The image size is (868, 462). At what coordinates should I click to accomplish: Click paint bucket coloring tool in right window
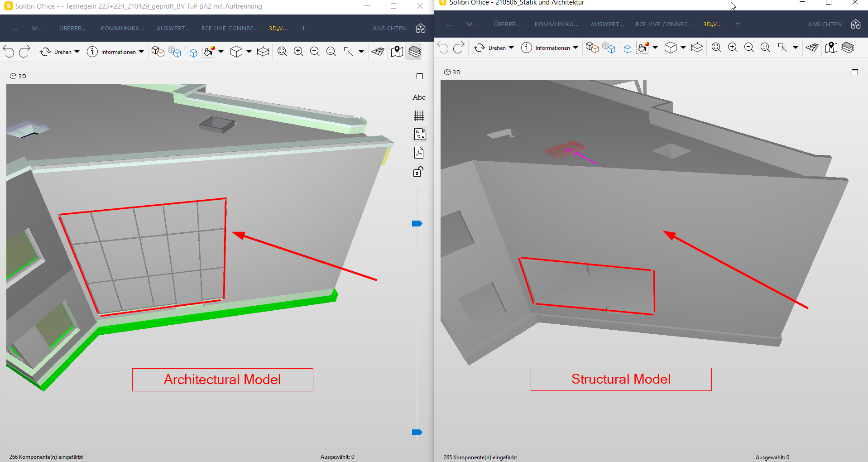coord(643,48)
